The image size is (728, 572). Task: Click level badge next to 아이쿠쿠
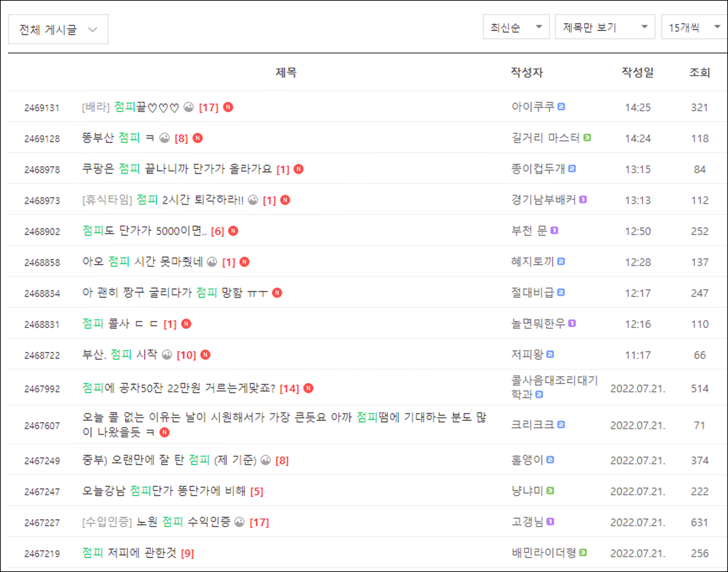(561, 107)
